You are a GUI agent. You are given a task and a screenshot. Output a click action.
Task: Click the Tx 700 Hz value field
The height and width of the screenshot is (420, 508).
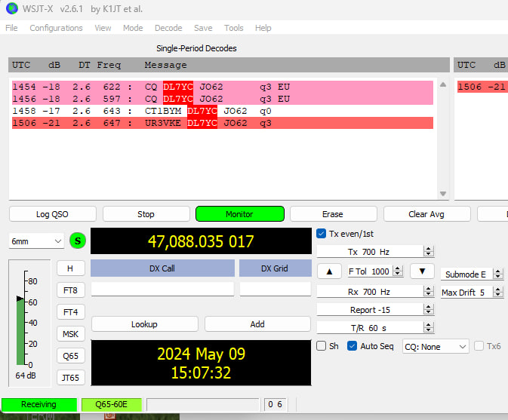tap(370, 251)
